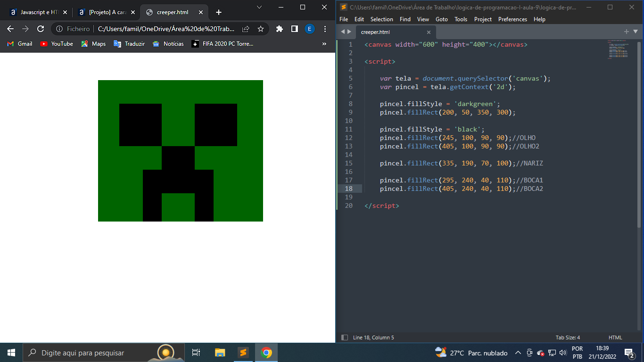Open Chrome three-dot menu

coord(325,29)
